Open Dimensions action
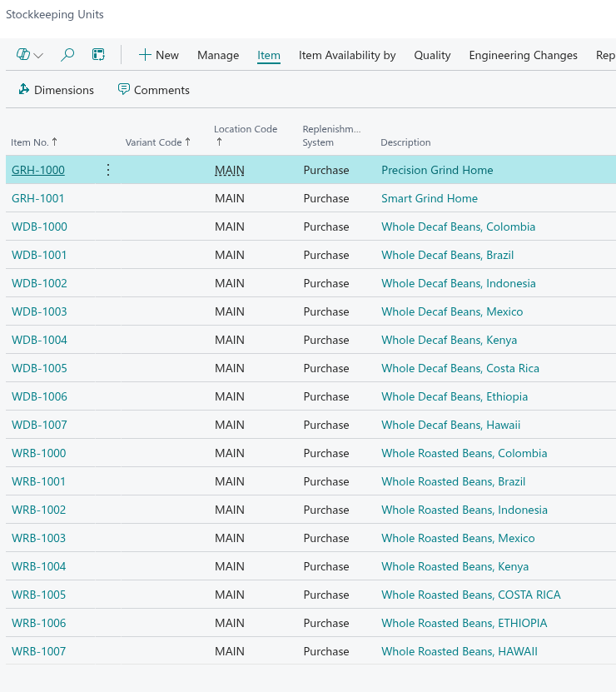Image resolution: width=616 pixels, height=692 pixels. point(56,90)
